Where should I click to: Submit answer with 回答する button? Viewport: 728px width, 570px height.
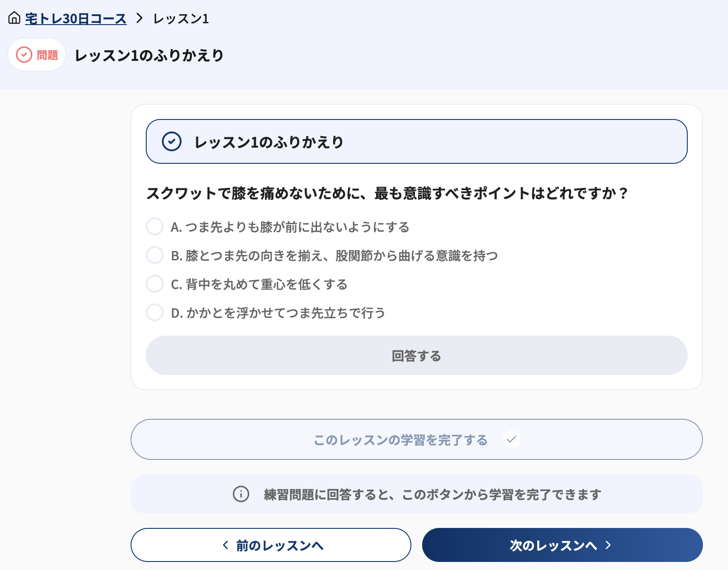[x=417, y=355]
